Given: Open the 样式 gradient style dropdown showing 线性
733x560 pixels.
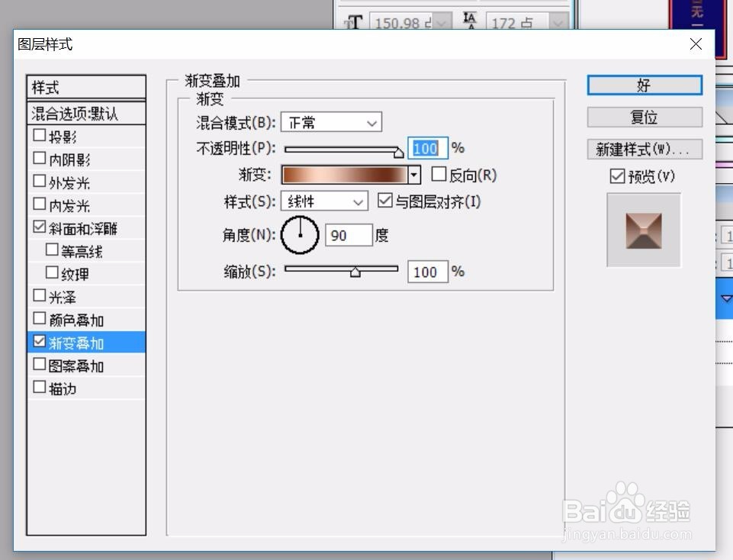Looking at the screenshot, I should click(x=324, y=201).
